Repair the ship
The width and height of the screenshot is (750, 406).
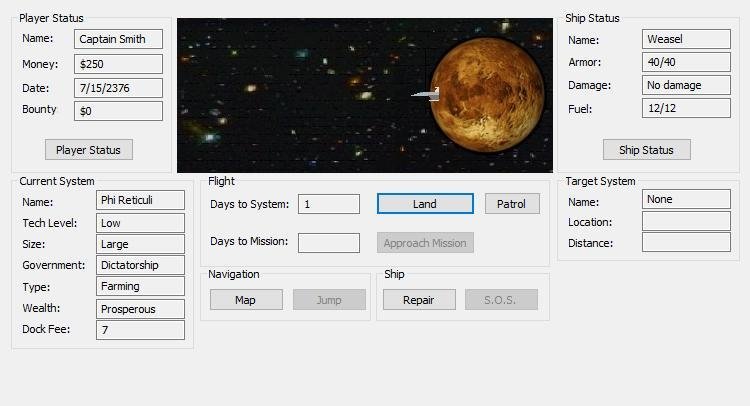pos(419,300)
